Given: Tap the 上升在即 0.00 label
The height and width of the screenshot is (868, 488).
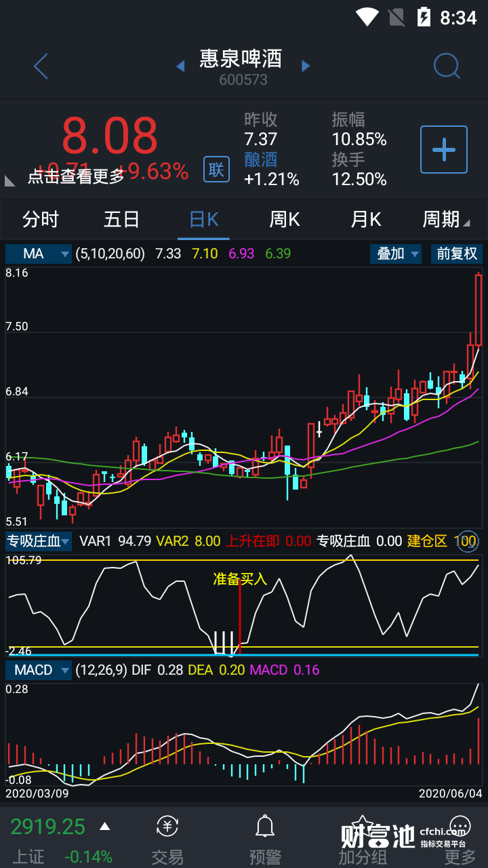Looking at the screenshot, I should (x=268, y=541).
